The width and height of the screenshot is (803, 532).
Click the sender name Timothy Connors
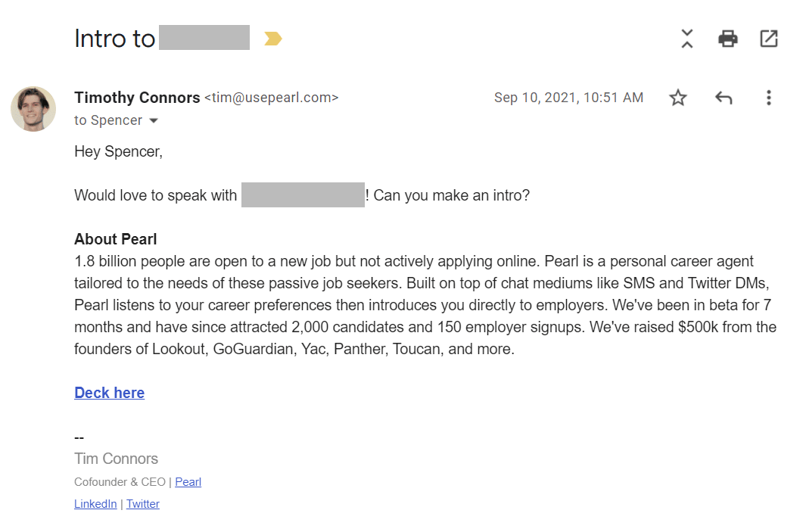137,98
